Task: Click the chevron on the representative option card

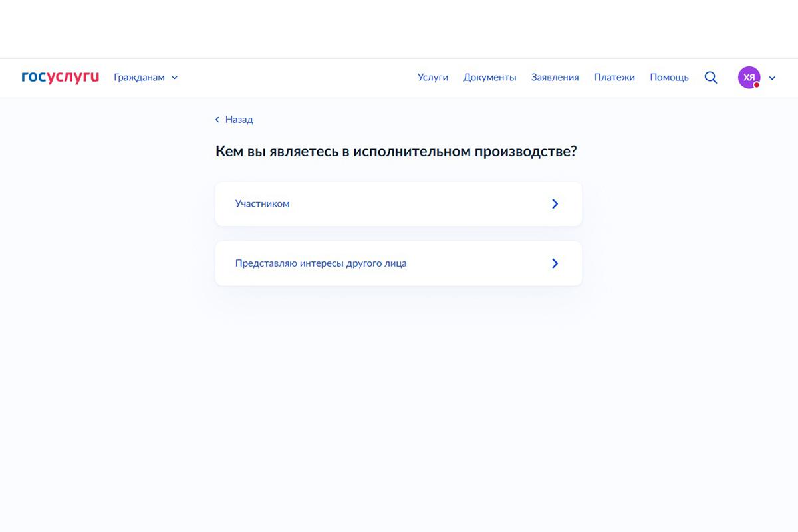Action: [555, 263]
